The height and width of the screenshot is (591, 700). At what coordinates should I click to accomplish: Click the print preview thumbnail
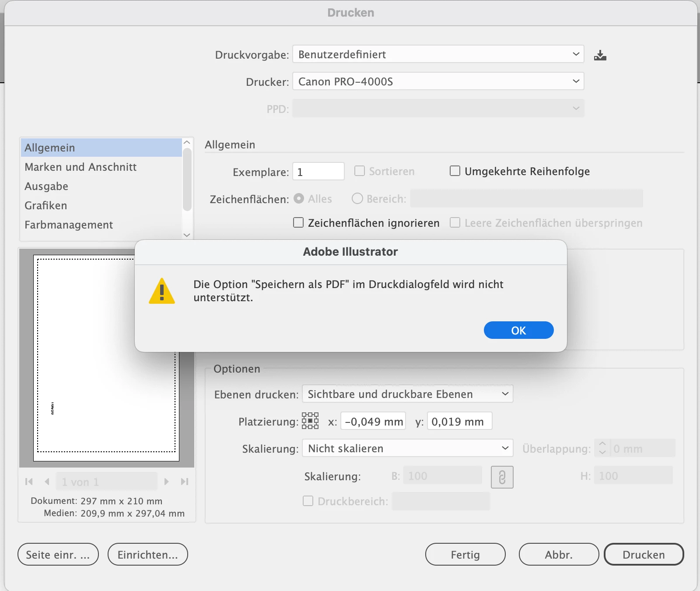point(106,358)
